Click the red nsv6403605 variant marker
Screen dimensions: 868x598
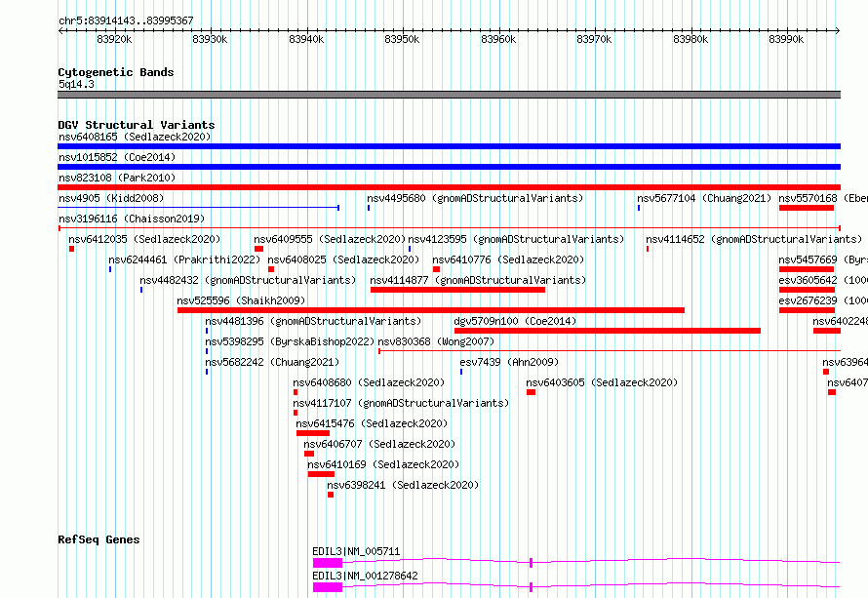coord(531,392)
